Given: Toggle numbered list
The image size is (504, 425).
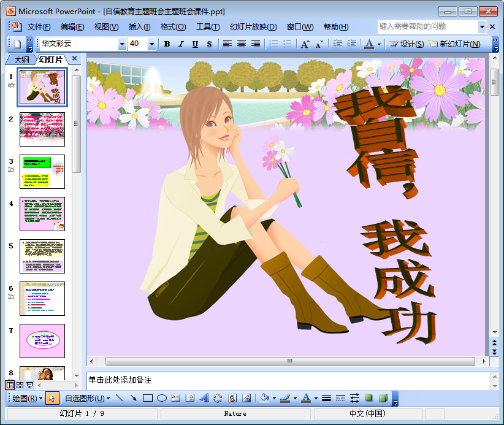Looking at the screenshot, I should (273, 44).
